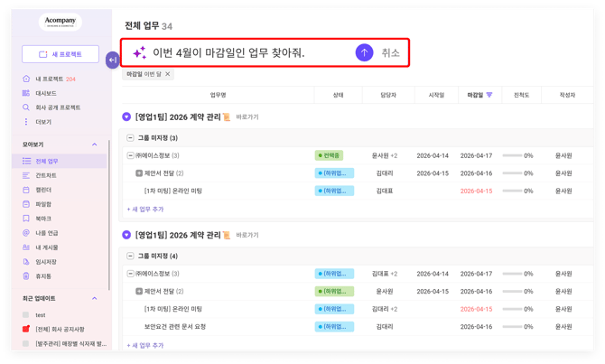Collapse the second 그룹 미지정 (4) group

click(131, 257)
